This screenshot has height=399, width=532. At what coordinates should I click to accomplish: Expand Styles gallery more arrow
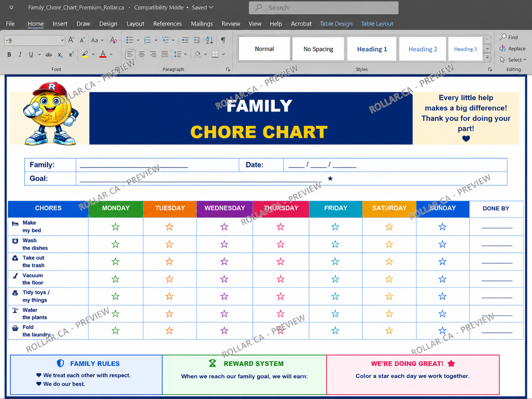487,57
